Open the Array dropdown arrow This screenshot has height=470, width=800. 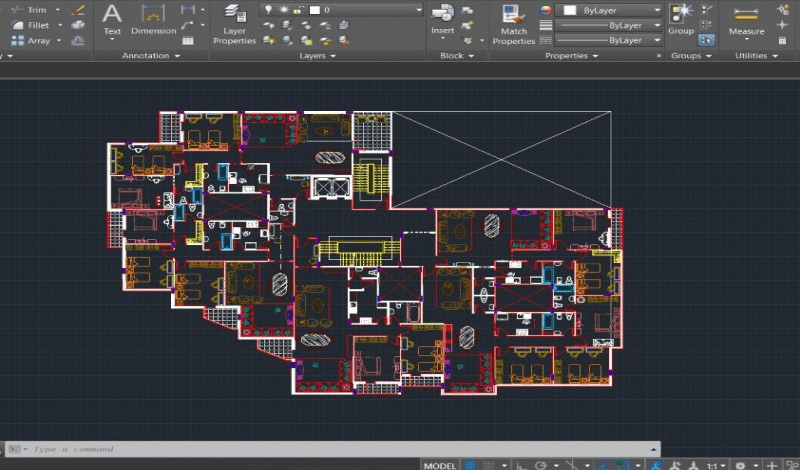pos(59,40)
